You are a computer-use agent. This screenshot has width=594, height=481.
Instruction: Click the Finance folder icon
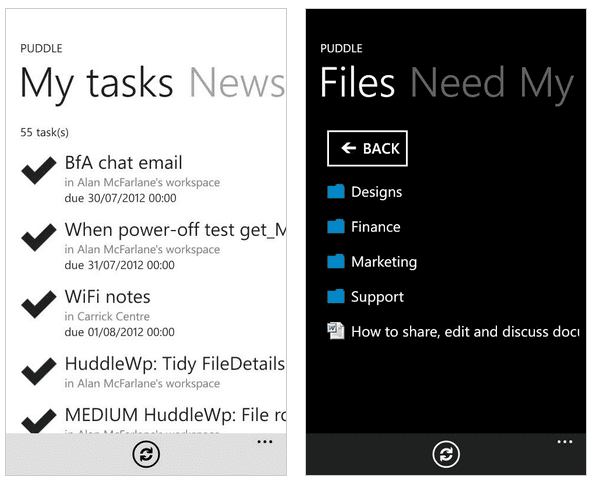tap(336, 226)
